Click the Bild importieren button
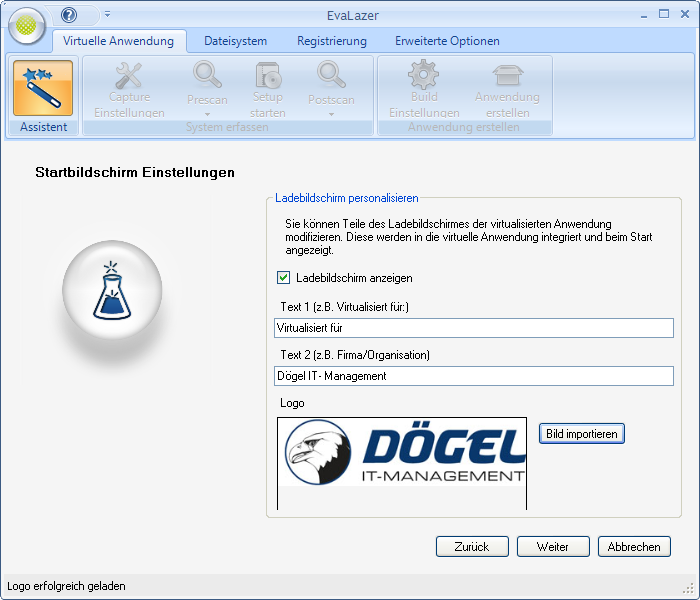 (x=582, y=433)
